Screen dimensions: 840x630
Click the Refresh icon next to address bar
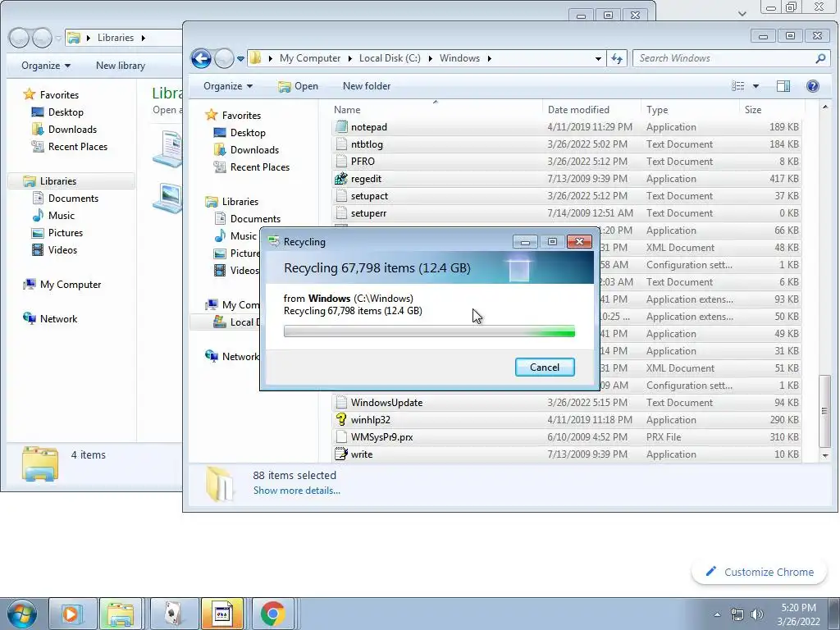(x=617, y=58)
